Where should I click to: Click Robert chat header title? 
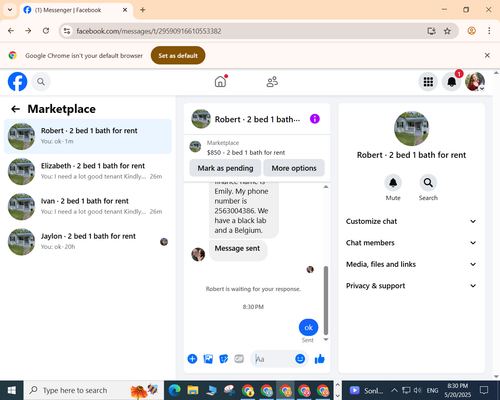(x=257, y=119)
